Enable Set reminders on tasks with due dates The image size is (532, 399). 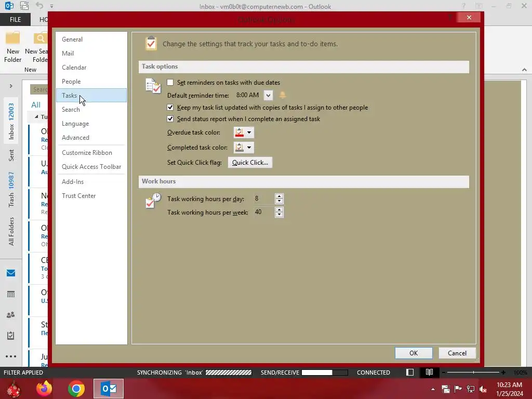(x=170, y=83)
